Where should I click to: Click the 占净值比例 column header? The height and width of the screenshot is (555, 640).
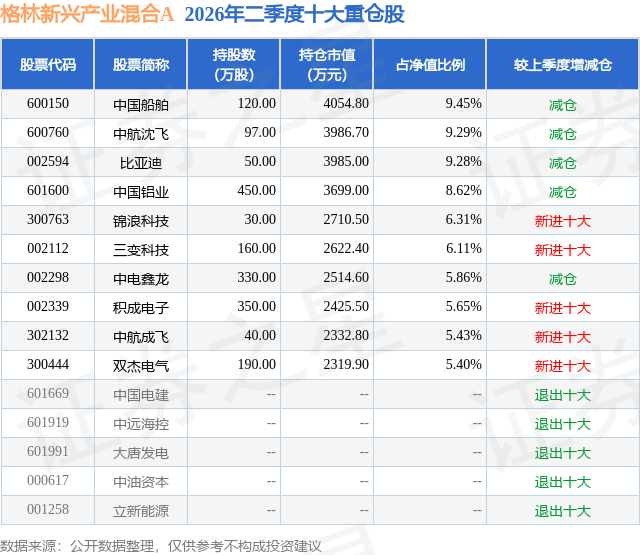click(430, 64)
